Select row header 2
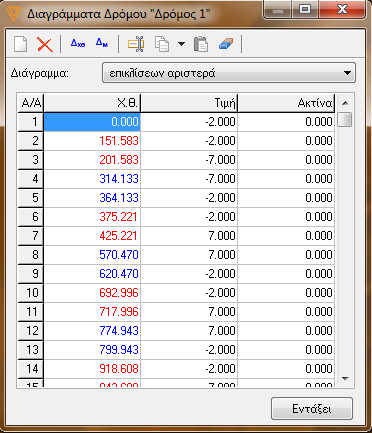372x433 pixels. point(31,141)
